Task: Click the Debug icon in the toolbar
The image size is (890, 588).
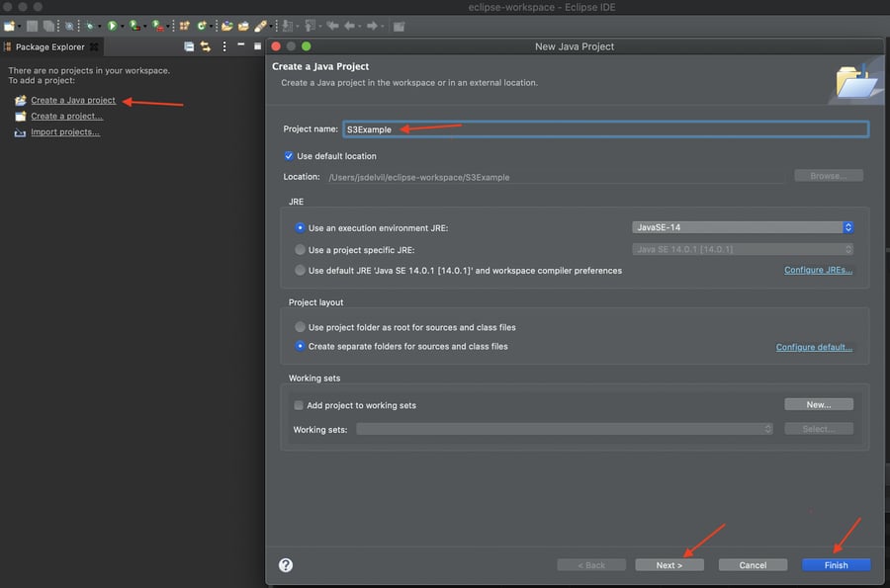Action: pyautogui.click(x=90, y=25)
